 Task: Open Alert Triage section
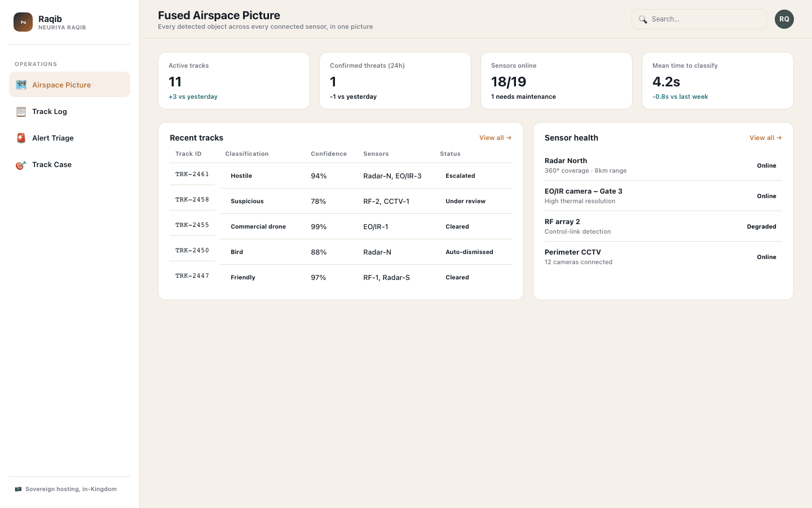tap(69, 138)
